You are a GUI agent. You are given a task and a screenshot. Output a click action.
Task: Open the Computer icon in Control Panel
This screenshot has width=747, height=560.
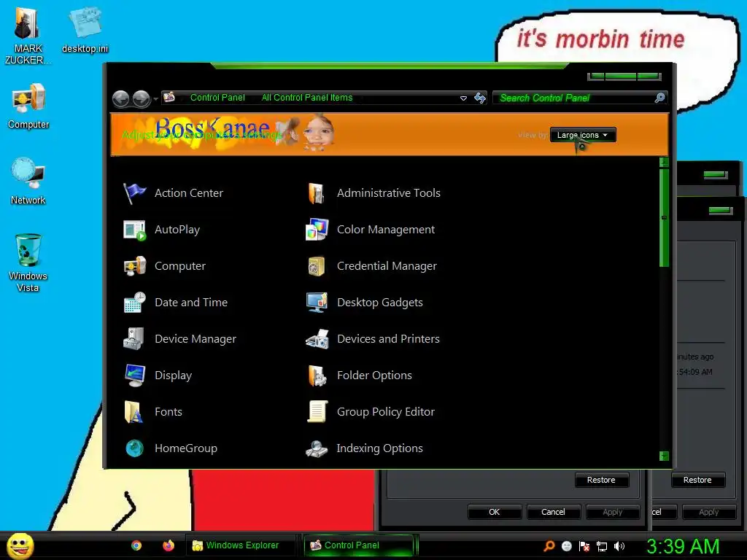134,266
